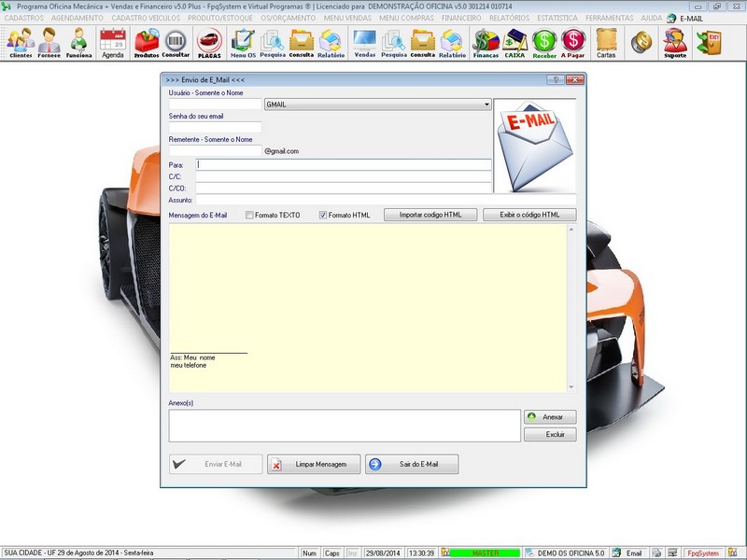Open the Clientes toolbar icon
747x560 pixels.
21,42
